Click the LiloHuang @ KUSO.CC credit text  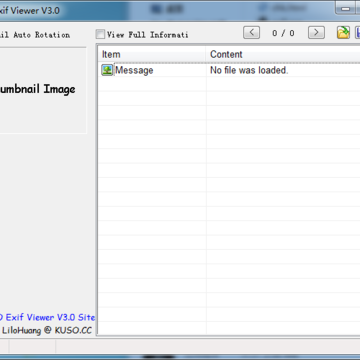point(47,330)
